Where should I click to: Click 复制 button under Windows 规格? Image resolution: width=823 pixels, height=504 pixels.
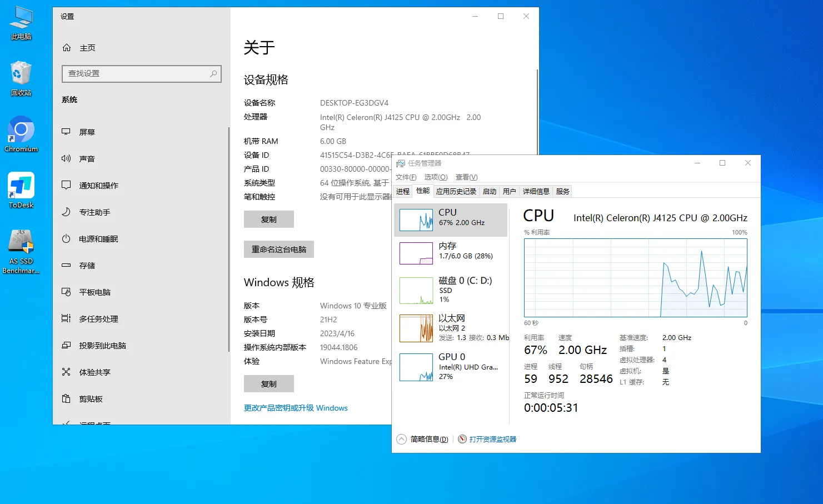269,384
